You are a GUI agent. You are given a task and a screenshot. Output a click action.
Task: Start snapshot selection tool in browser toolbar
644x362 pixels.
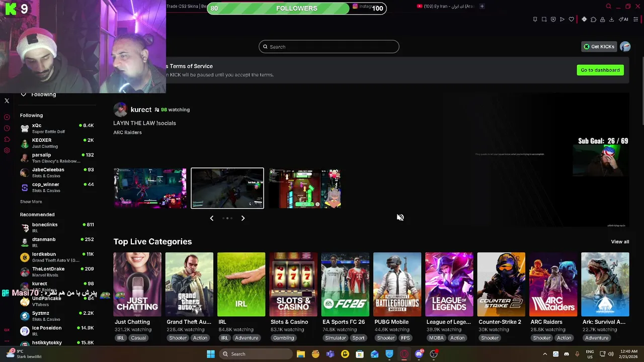tap(544, 19)
